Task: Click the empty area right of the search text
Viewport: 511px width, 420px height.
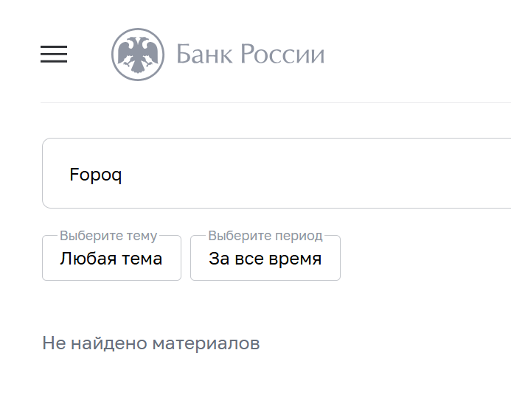Action: click(332, 174)
